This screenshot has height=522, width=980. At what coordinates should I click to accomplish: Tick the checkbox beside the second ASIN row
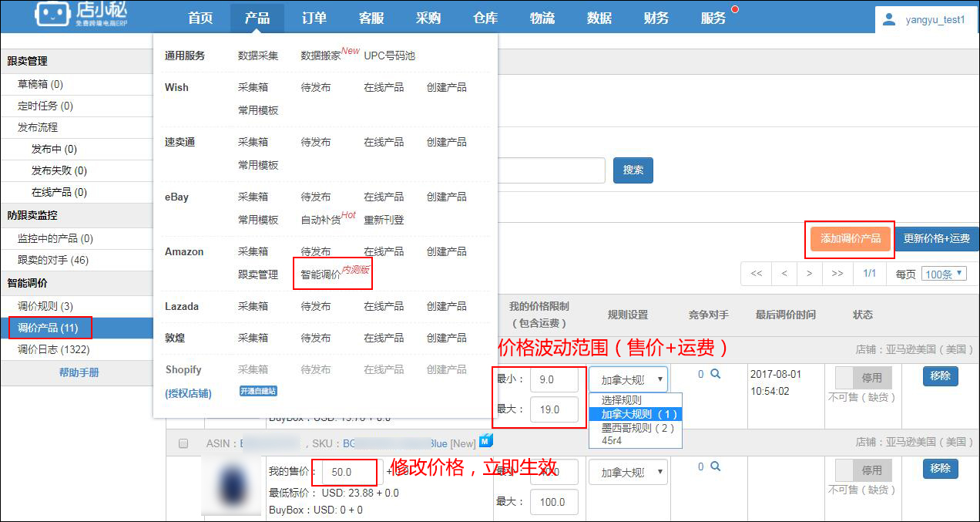pyautogui.click(x=183, y=443)
